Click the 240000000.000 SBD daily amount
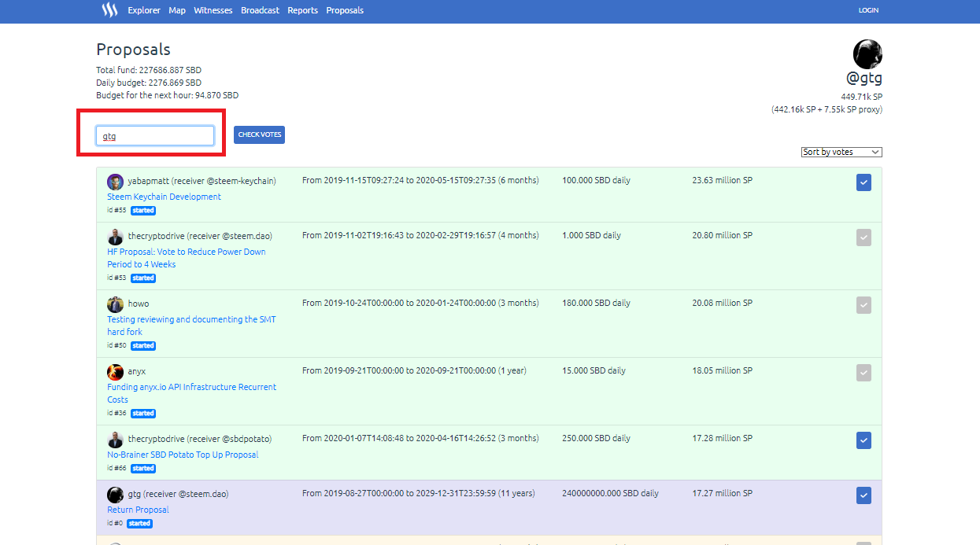Screen dimensions: 980x545 point(610,494)
